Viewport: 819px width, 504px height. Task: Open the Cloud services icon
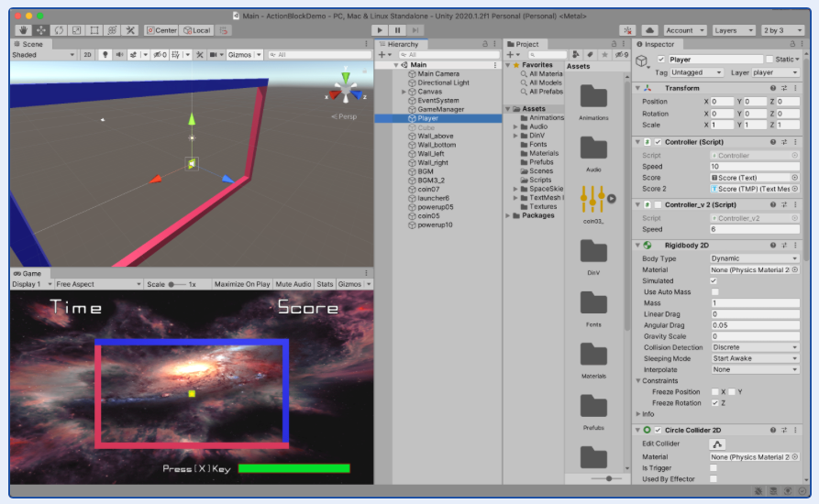[x=649, y=30]
